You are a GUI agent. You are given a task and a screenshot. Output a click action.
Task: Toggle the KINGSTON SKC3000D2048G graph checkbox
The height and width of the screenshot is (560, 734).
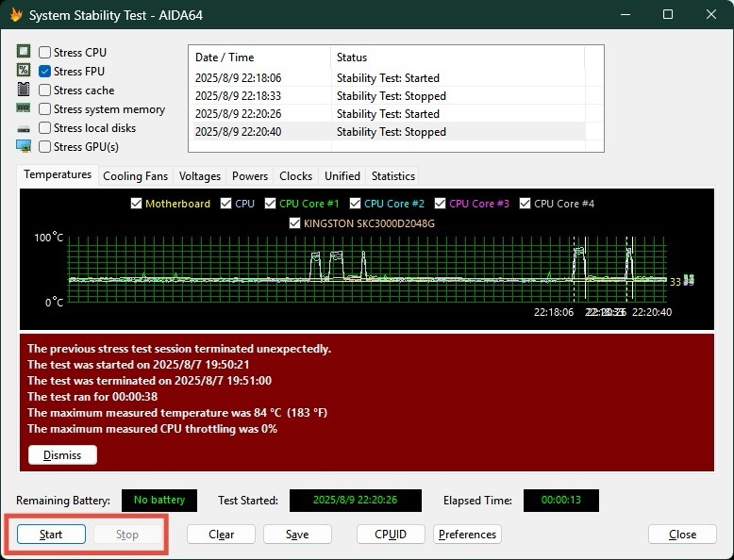294,223
